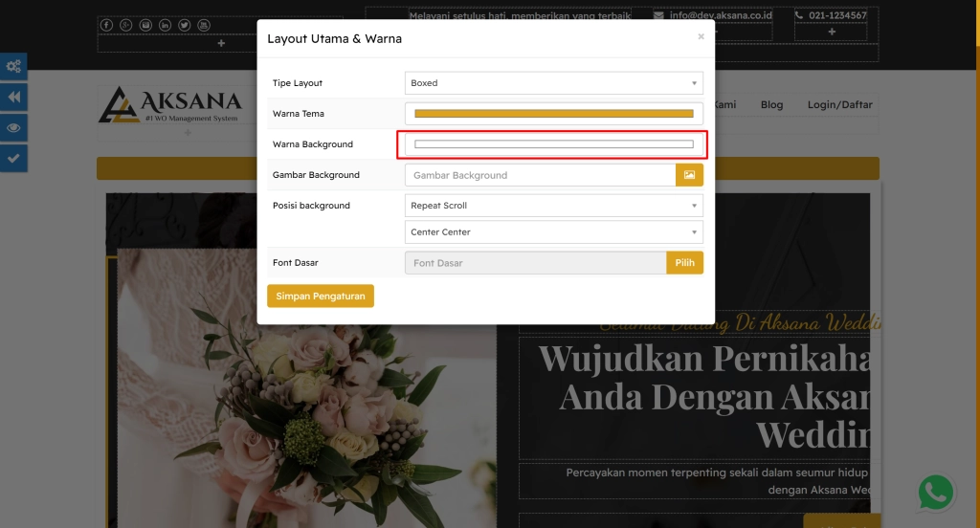This screenshot has height=528, width=980.
Task: Click the checkmark sidebar button
Action: [x=13, y=158]
